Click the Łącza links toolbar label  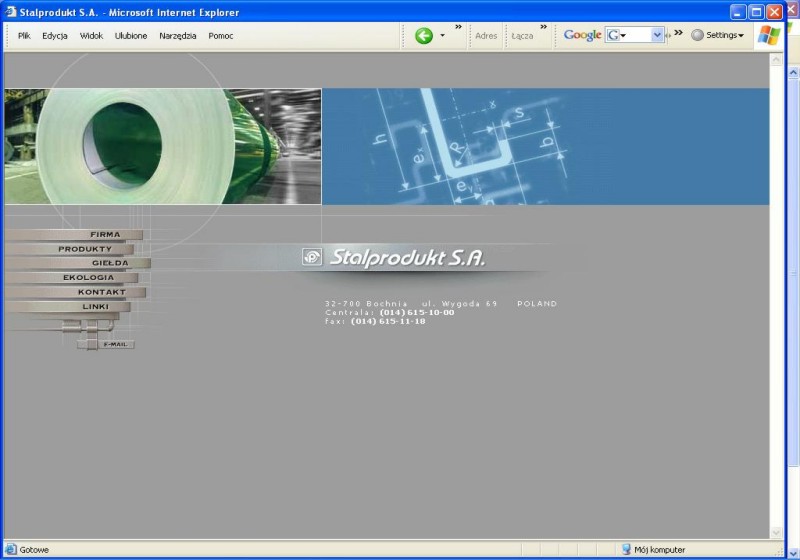click(522, 36)
